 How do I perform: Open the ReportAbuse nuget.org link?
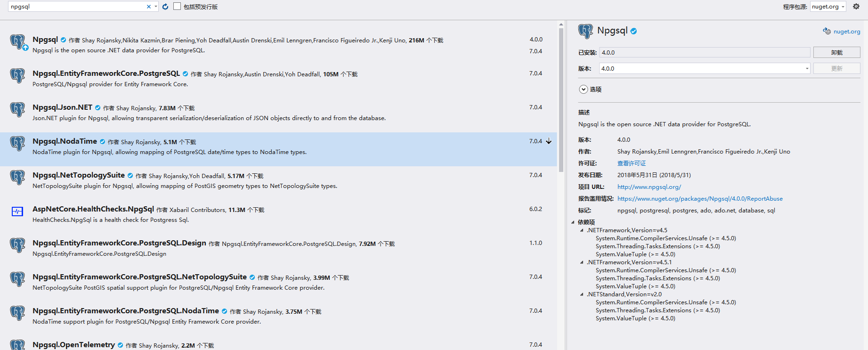(700, 199)
